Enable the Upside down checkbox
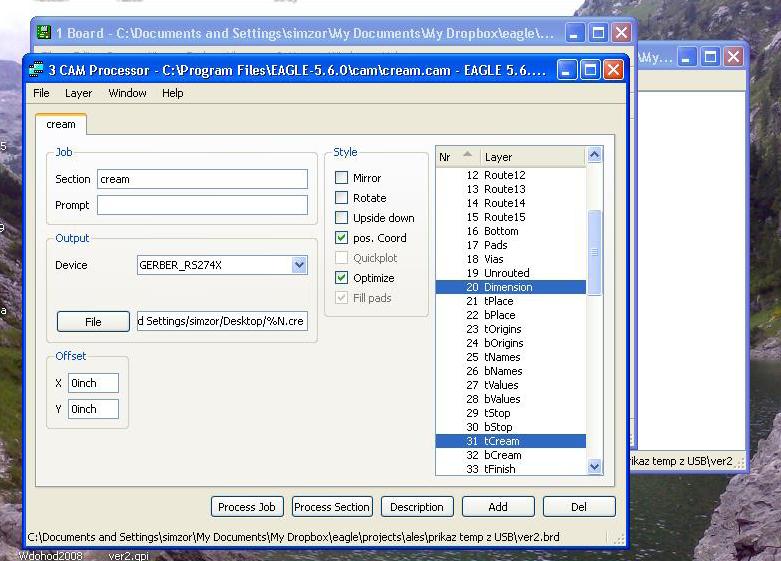 341,217
